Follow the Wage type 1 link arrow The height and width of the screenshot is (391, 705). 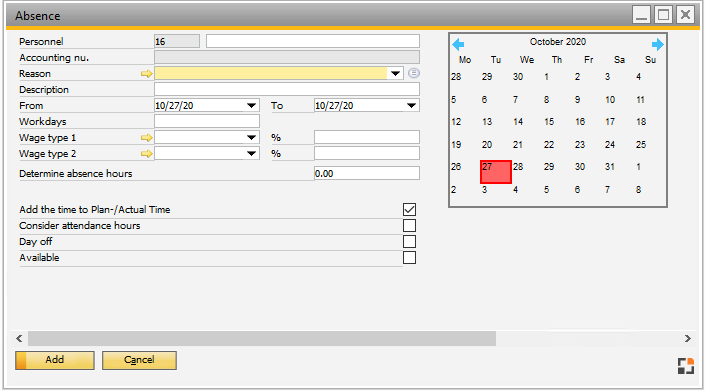[x=147, y=138]
